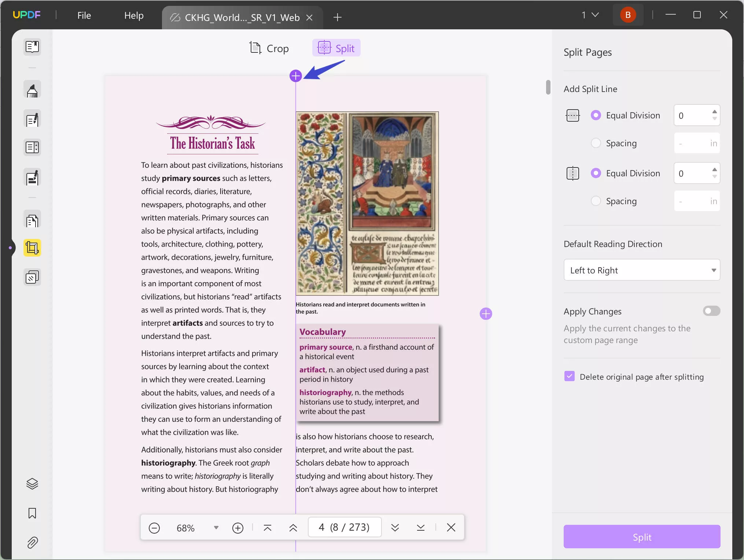Close the bottom page navigation bar
Viewport: 744px width, 560px height.
pyautogui.click(x=451, y=527)
